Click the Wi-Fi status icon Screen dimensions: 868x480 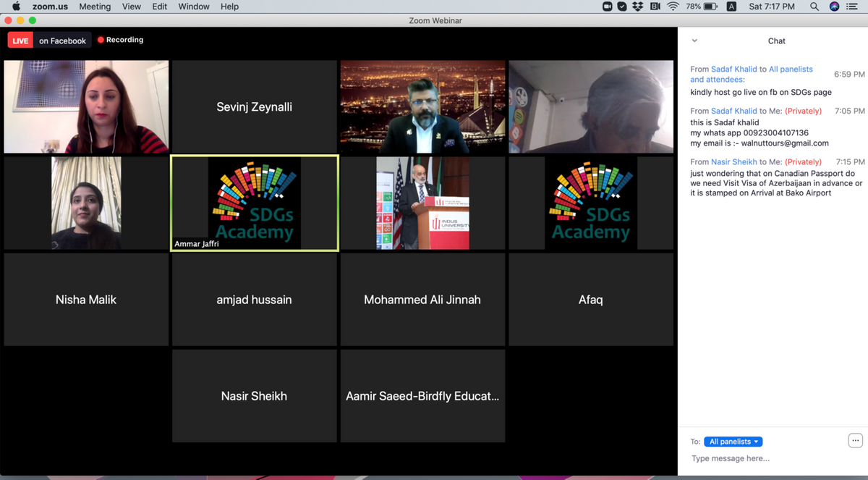[673, 7]
